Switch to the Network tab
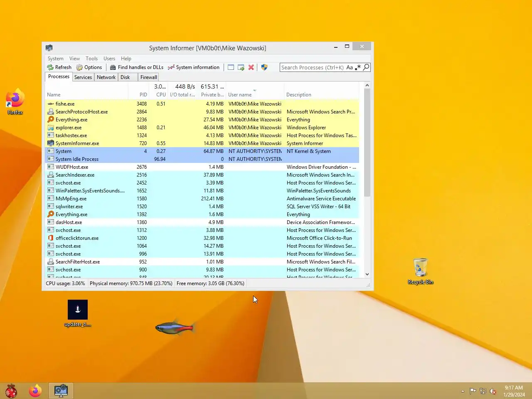 (x=106, y=77)
